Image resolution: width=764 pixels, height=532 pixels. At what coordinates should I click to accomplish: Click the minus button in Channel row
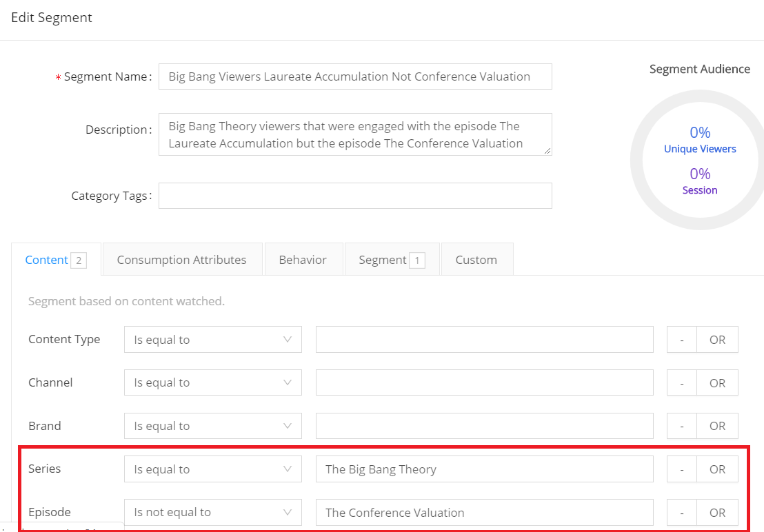[682, 382]
